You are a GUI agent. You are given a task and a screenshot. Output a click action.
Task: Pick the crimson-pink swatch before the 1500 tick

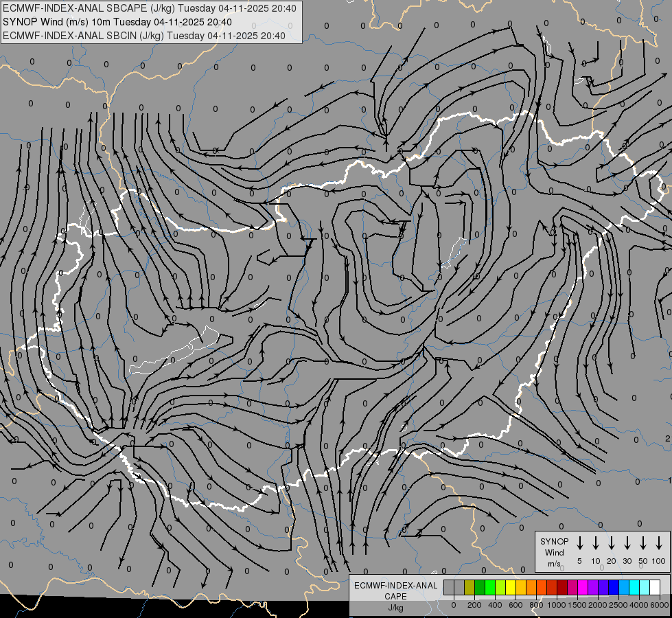coord(572,587)
